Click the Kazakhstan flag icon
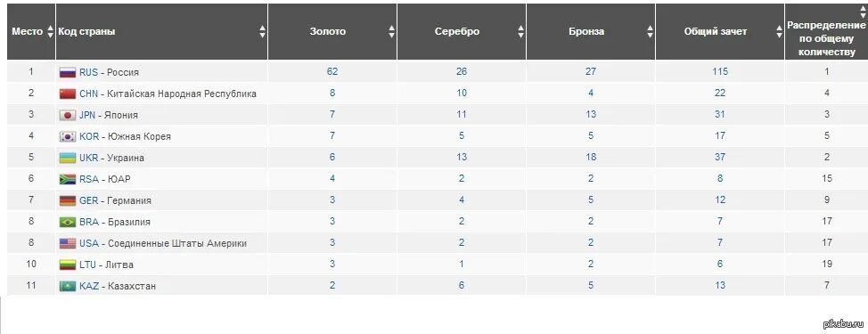The image size is (868, 334). pyautogui.click(x=67, y=287)
